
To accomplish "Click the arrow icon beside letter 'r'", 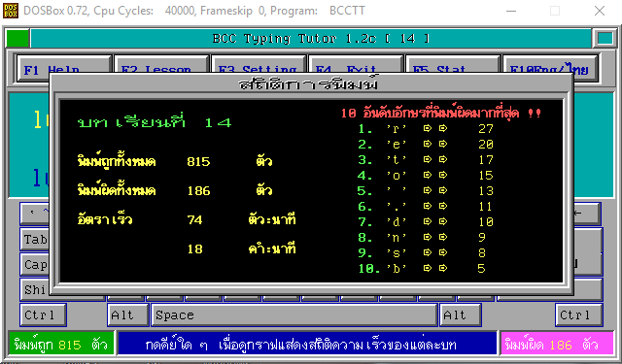I will (x=428, y=128).
